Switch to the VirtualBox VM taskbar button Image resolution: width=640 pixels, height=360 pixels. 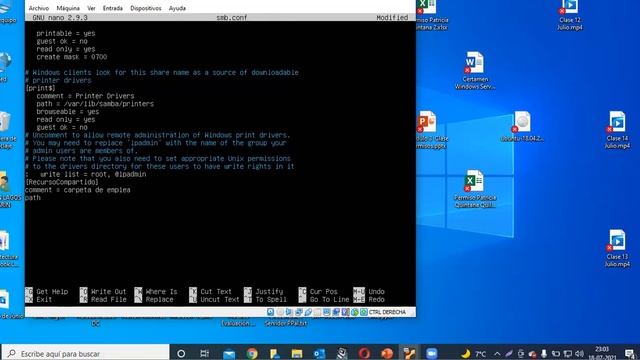409,353
